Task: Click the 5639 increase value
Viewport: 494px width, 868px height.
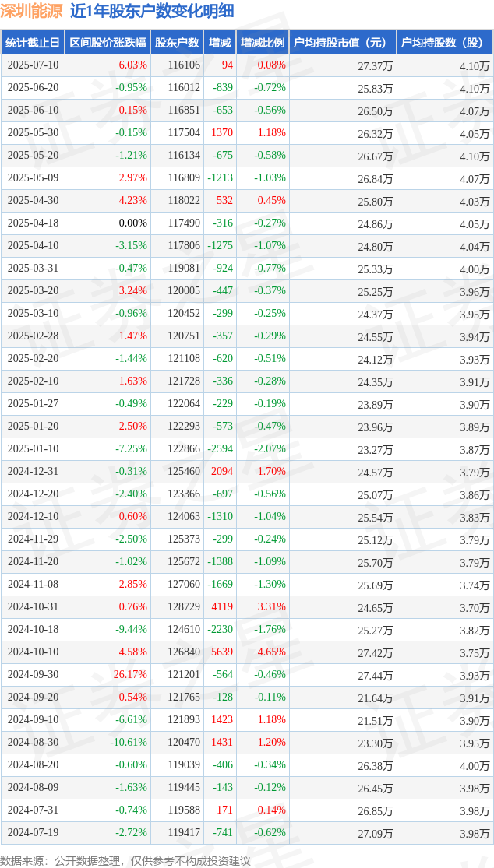Action: click(223, 652)
